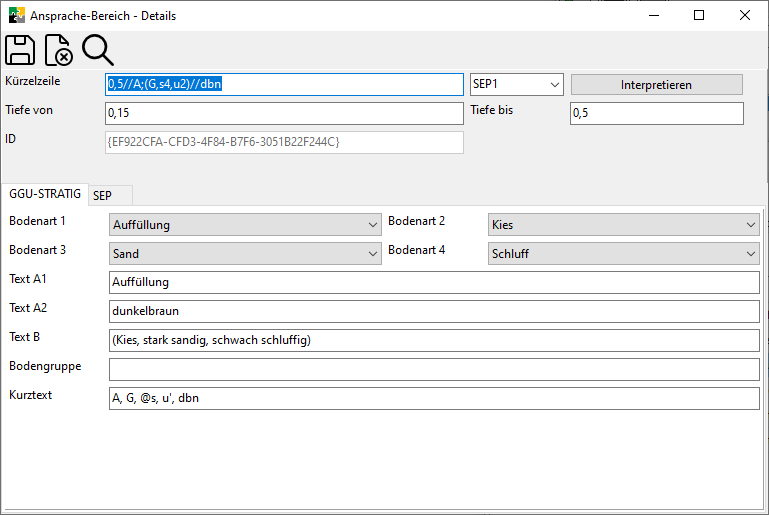
Task: Click the empty Bodengruppe field
Action: 434,370
